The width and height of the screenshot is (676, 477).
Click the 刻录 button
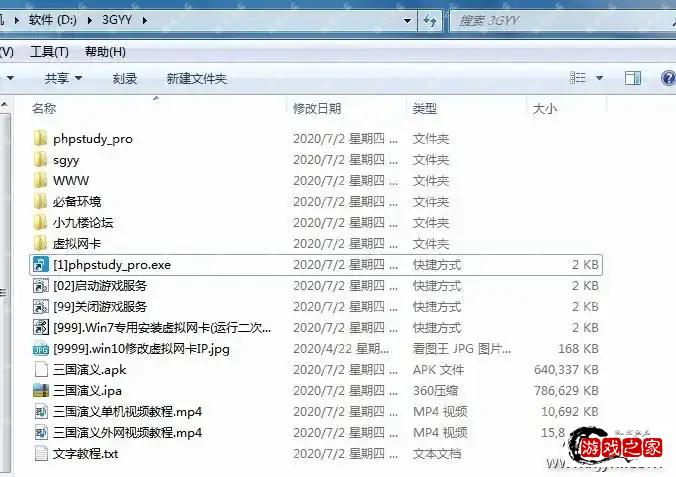point(125,78)
